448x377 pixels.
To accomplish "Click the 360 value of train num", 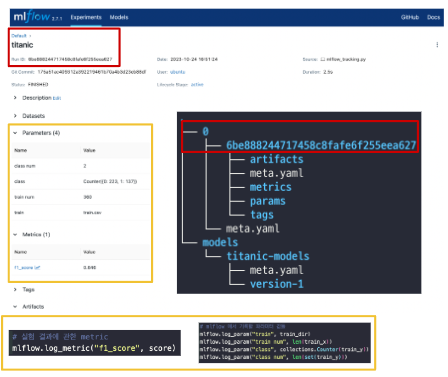I will pyautogui.click(x=87, y=197).
